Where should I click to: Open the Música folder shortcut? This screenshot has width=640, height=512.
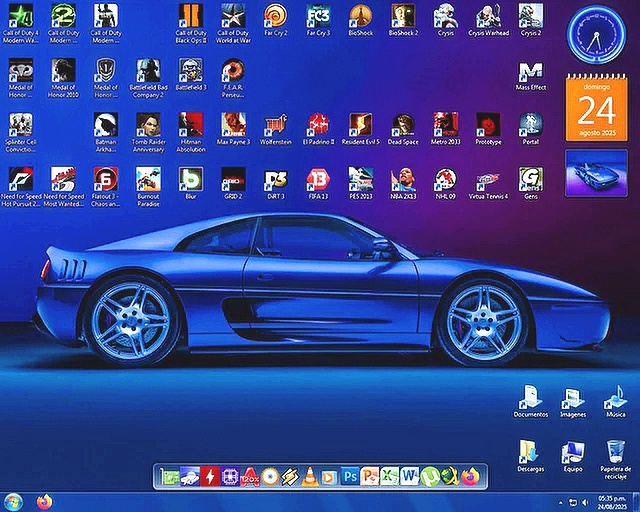(x=616, y=401)
